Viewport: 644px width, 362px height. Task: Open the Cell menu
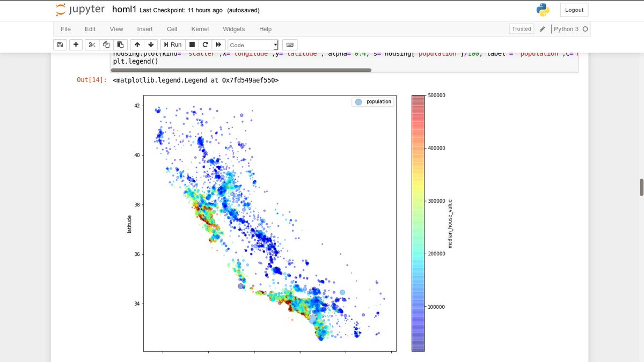(x=172, y=29)
